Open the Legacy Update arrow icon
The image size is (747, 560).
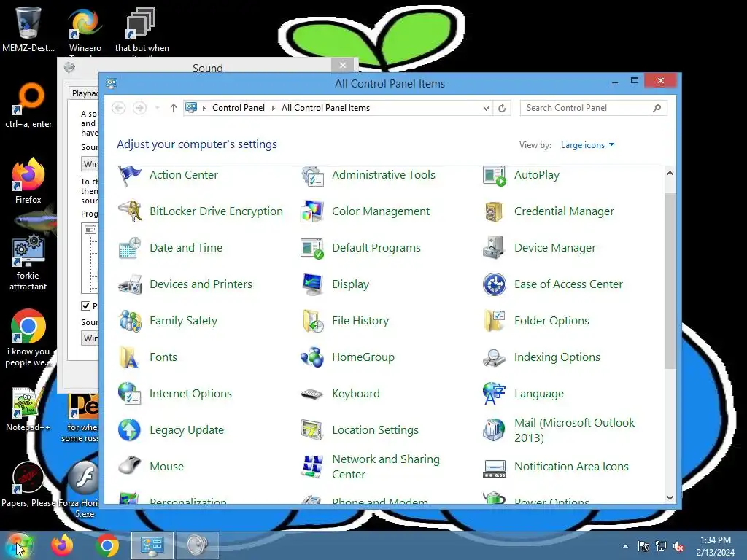(x=130, y=430)
